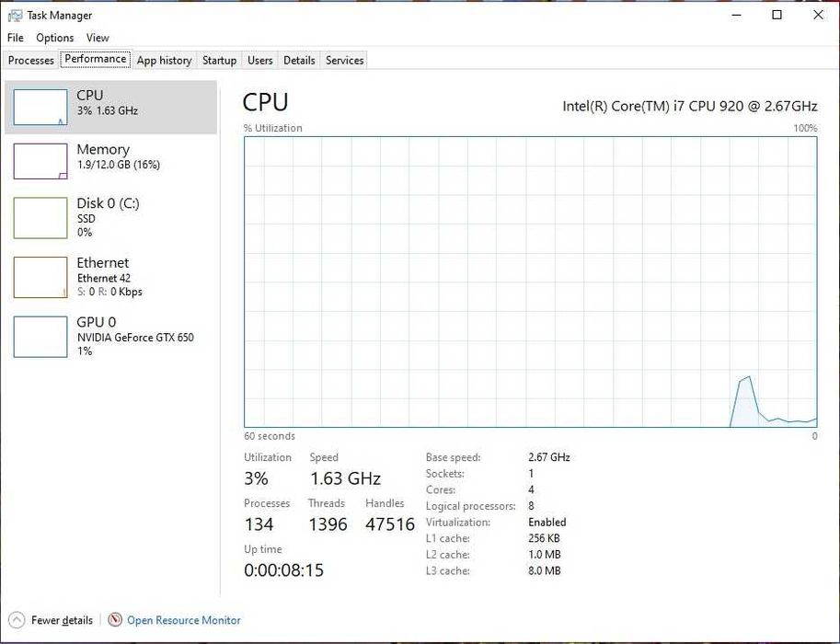The height and width of the screenshot is (644, 840).
Task: Click the Resource Monitor icon
Action: point(115,620)
